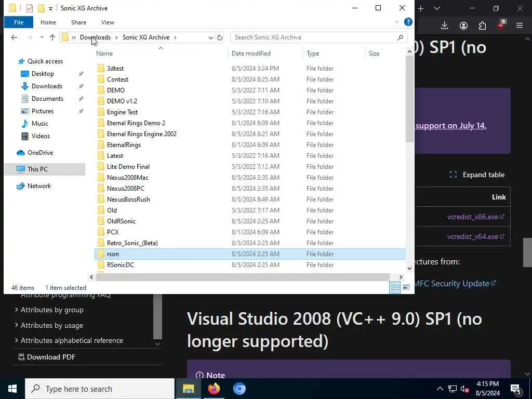Select the RSonicDC folder icon

101,264
